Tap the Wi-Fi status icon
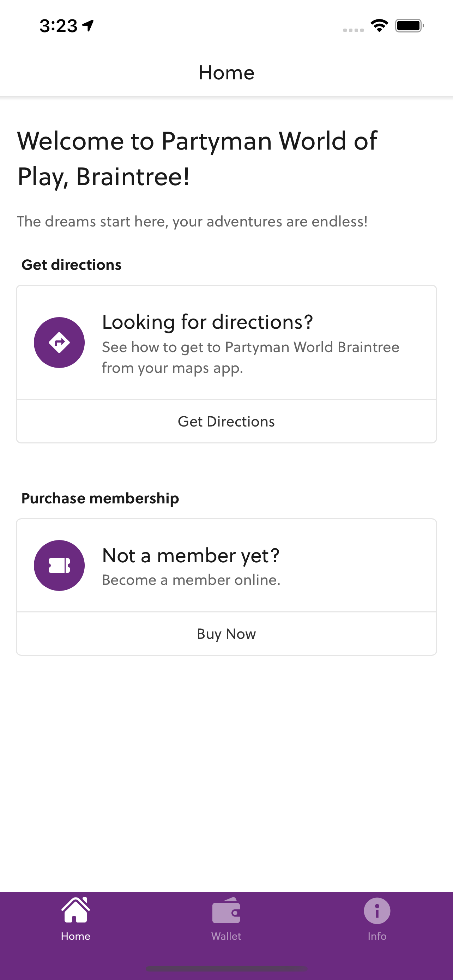 [x=379, y=26]
